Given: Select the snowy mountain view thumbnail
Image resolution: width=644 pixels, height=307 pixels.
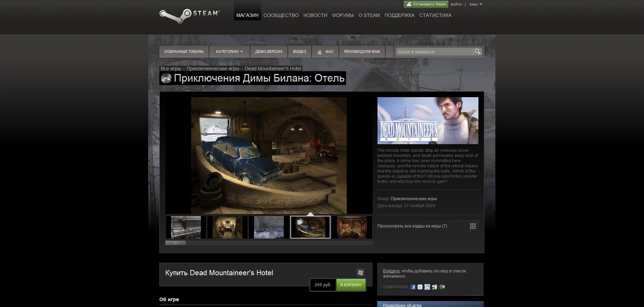Looking at the screenshot, I should (x=269, y=227).
